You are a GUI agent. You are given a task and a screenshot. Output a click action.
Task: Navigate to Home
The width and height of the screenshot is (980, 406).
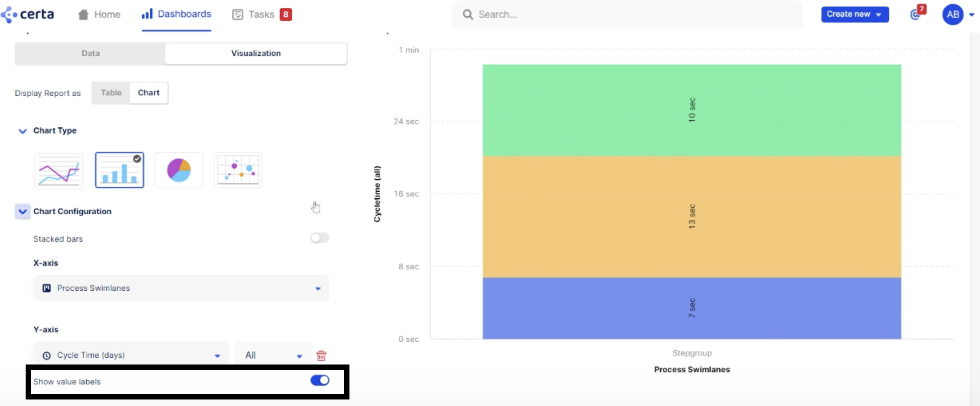[x=99, y=14]
